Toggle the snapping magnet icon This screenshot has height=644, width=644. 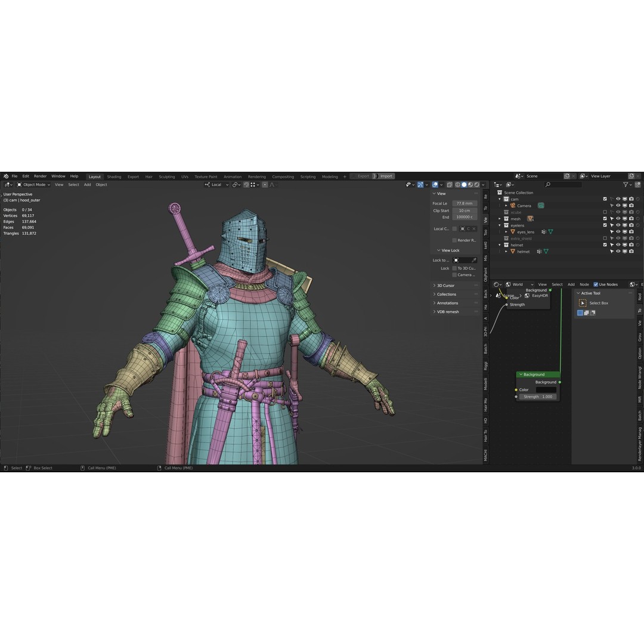pyautogui.click(x=246, y=185)
